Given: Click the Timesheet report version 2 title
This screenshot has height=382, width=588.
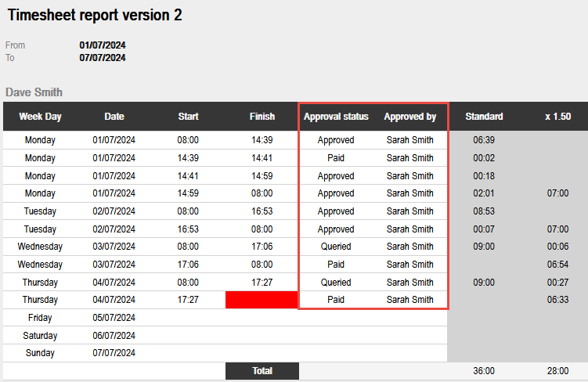Looking at the screenshot, I should pos(95,16).
